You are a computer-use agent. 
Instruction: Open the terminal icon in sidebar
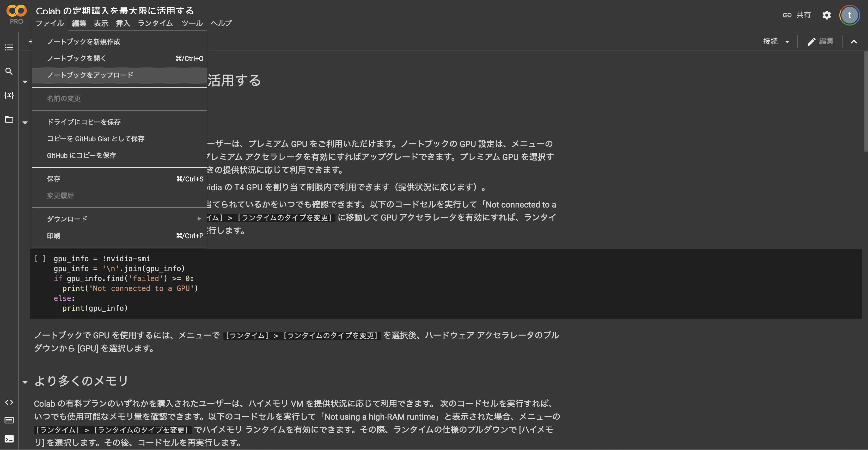[x=9, y=439]
